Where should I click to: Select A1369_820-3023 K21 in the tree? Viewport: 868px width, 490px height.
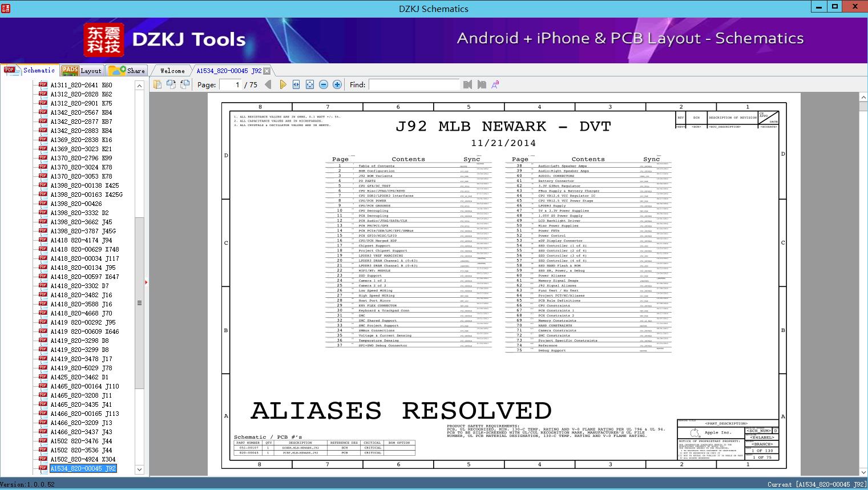click(81, 149)
